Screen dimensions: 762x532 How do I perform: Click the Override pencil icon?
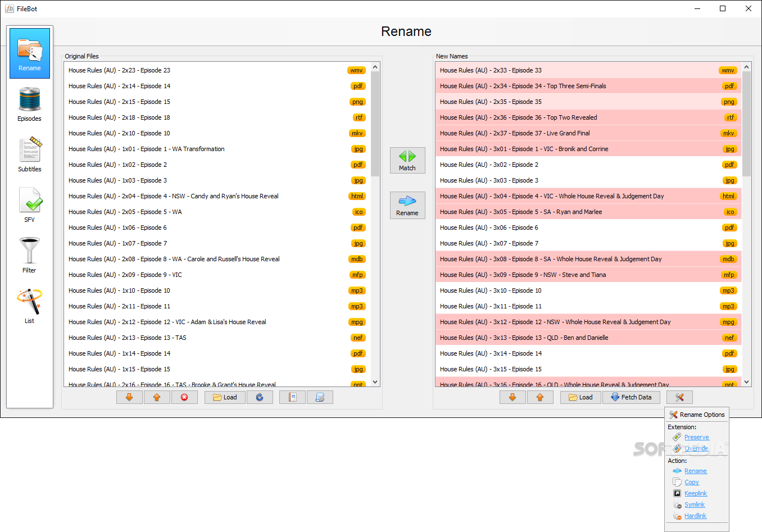[677, 448]
